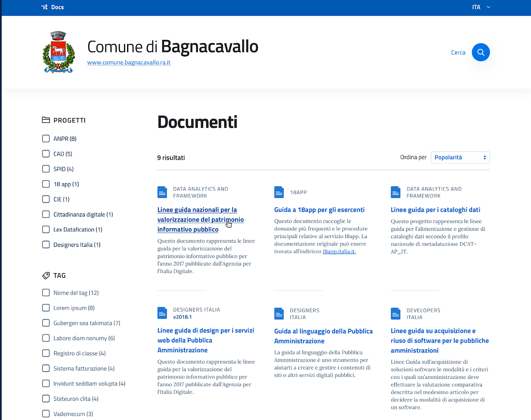The image size is (531, 420).
Task: Click document icon beside Developers Italia label
Action: pyautogui.click(x=396, y=314)
